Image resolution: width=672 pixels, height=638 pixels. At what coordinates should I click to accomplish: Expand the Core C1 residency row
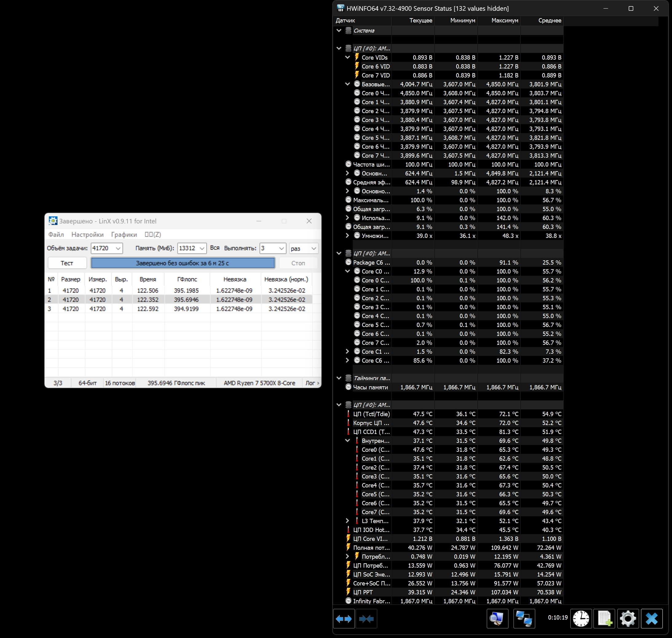point(347,351)
